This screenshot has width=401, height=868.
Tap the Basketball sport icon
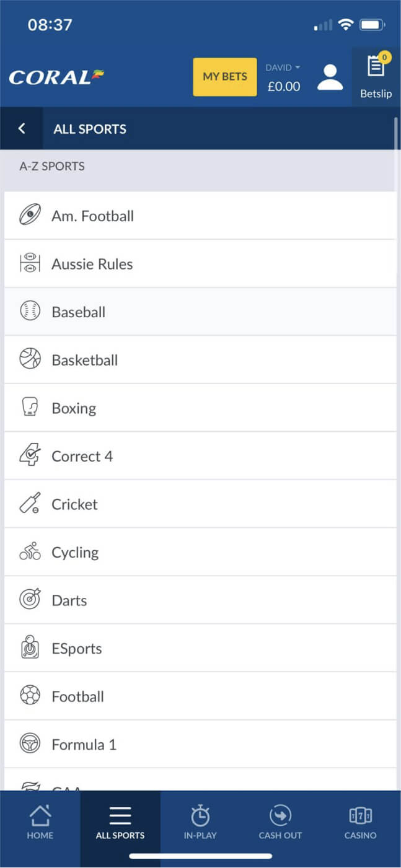point(30,360)
